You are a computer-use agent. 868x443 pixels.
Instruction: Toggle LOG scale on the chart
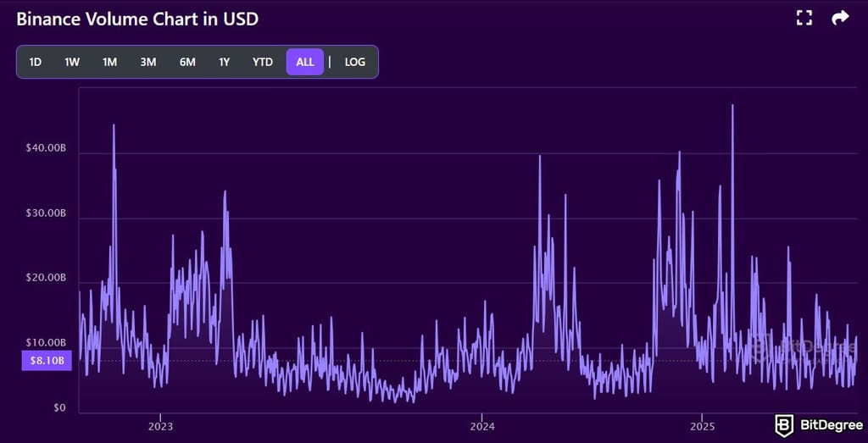pos(355,62)
